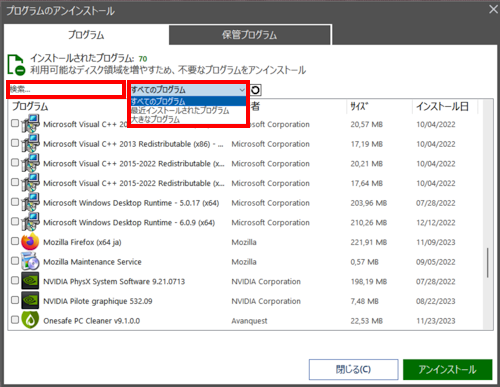Click the installer icon in the 17,64 MB row
This screenshot has width=500, height=387.
[30, 183]
